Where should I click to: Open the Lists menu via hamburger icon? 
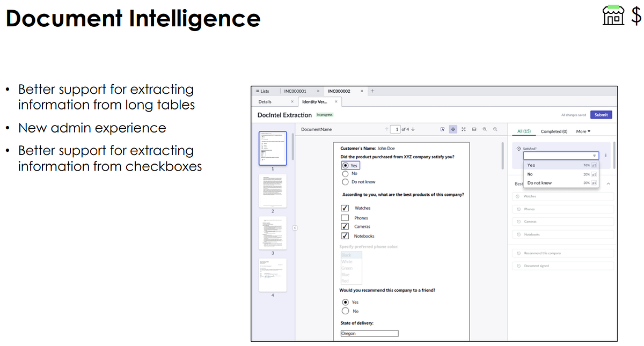point(258,91)
